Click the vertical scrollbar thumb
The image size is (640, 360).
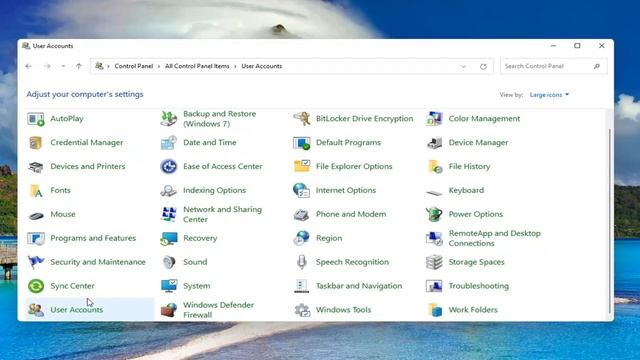610,220
